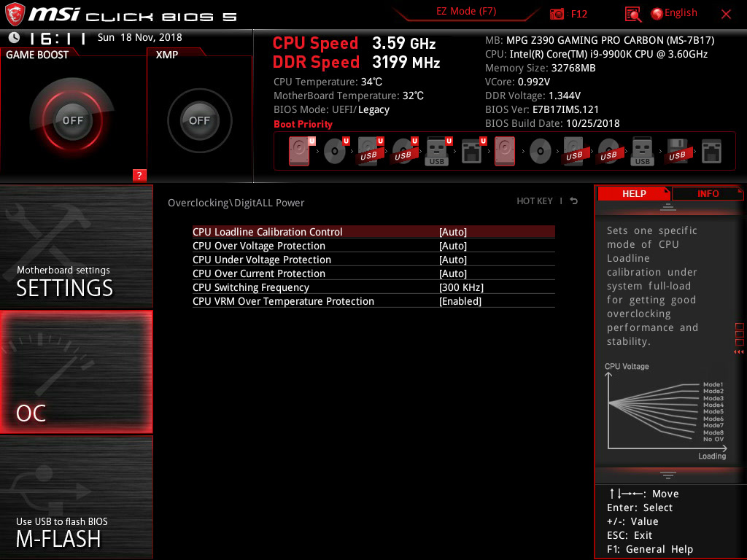
Task: Change language via English label
Action: click(681, 13)
